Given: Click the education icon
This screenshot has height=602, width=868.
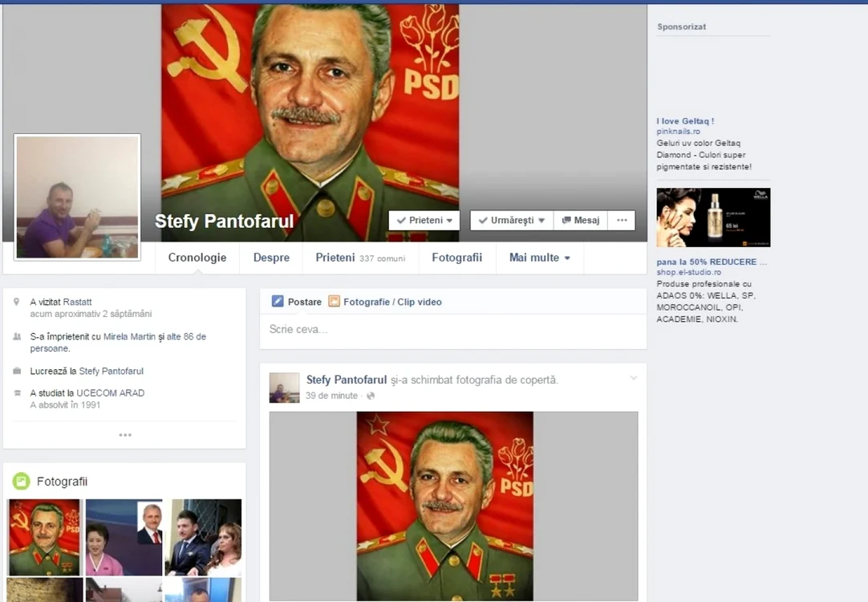Looking at the screenshot, I should point(17,393).
